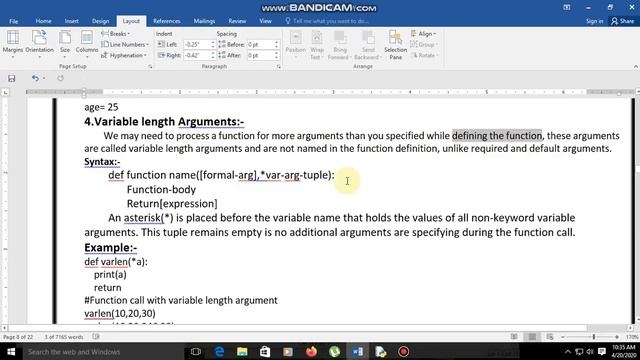The width and height of the screenshot is (640, 360).
Task: Click the word count in status bar
Action: (64, 337)
